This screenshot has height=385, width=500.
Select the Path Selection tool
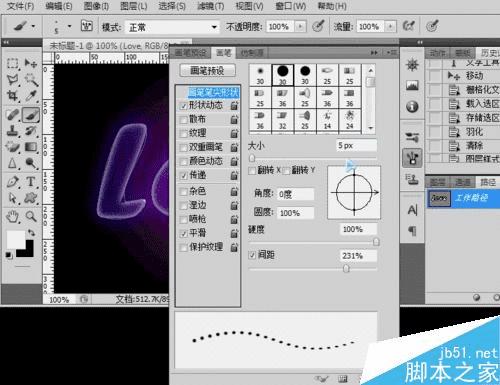click(13, 198)
